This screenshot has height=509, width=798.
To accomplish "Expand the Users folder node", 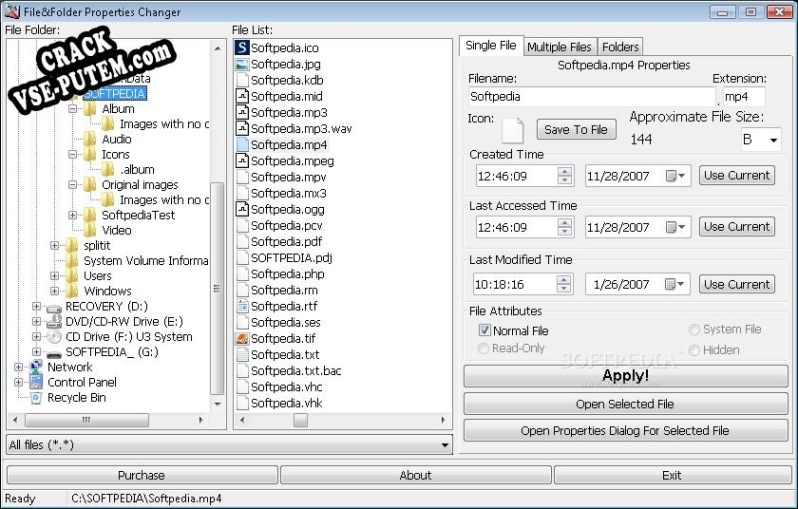I will (54, 276).
